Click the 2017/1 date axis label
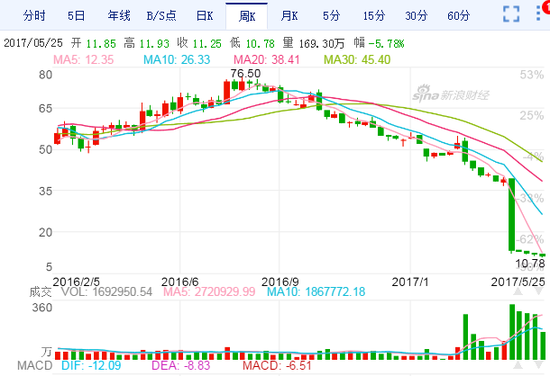 click(x=410, y=282)
